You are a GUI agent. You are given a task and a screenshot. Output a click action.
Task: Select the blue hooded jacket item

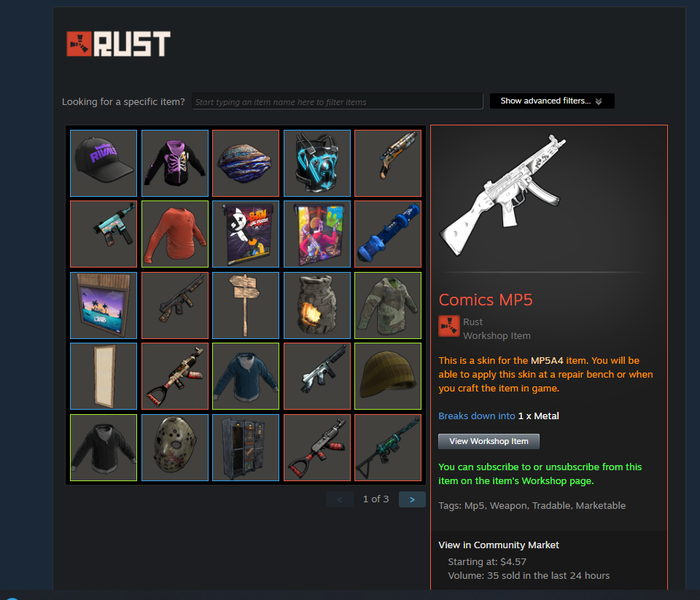[246, 376]
